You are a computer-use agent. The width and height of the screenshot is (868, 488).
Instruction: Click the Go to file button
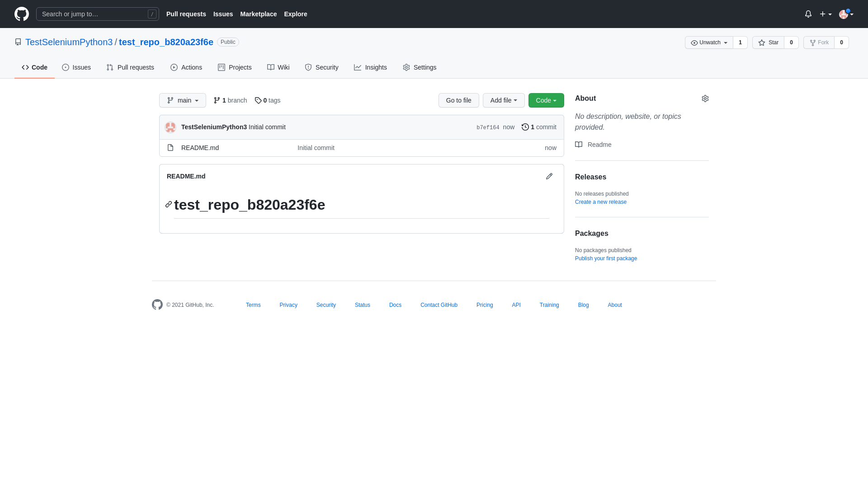coord(459,100)
